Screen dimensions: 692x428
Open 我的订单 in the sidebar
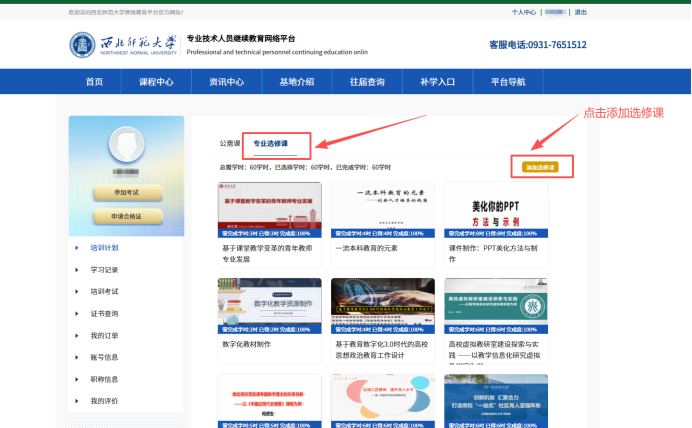click(105, 336)
